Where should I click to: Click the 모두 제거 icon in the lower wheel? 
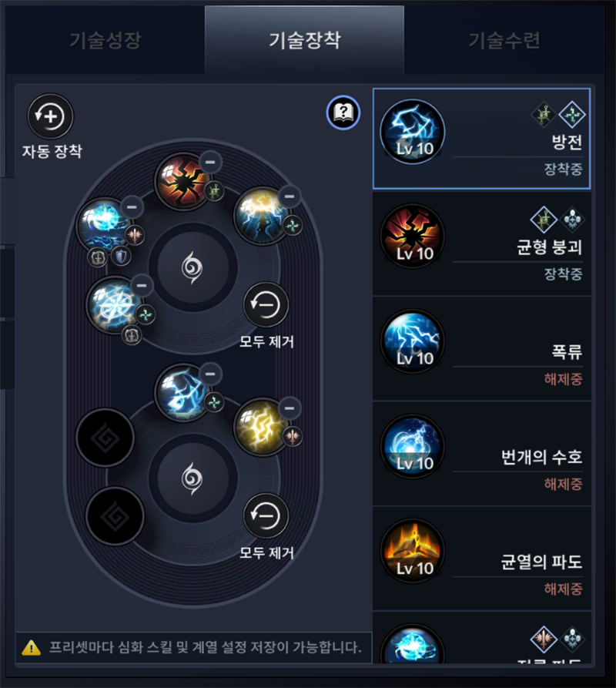point(266,515)
